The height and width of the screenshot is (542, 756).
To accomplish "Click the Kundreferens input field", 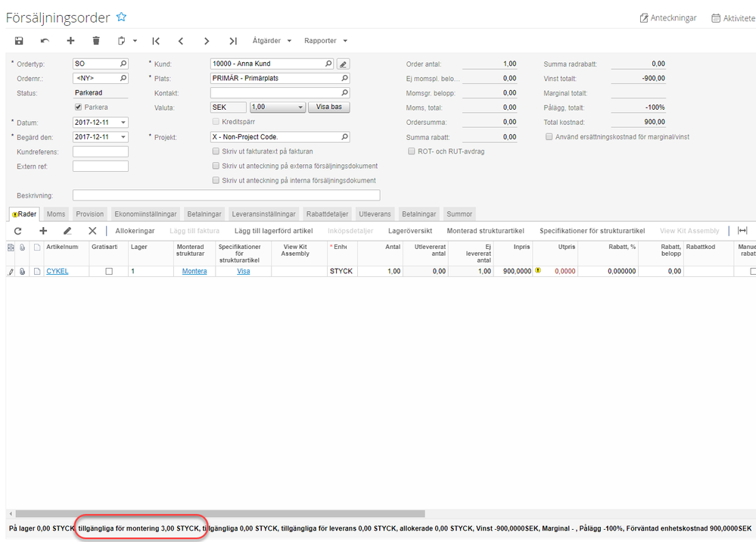I will [101, 152].
